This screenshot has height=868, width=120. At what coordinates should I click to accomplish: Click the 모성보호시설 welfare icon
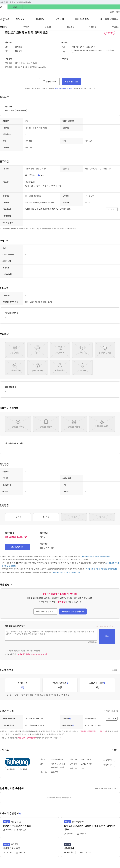(x=60, y=367)
